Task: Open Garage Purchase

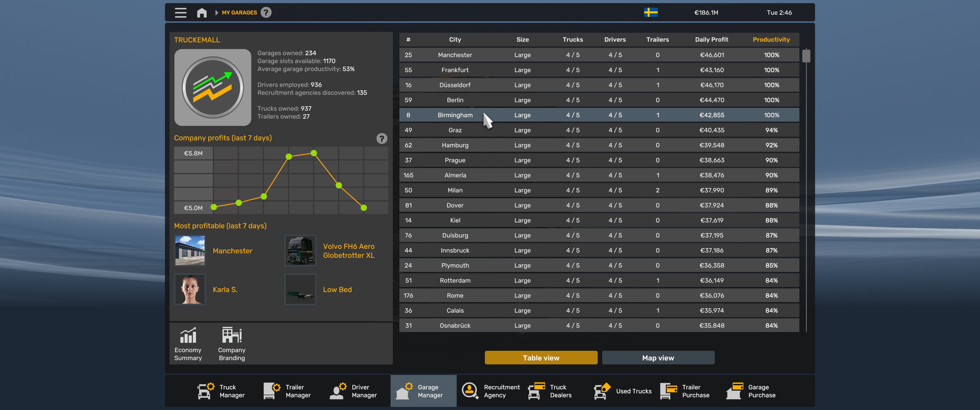Action: pyautogui.click(x=751, y=391)
